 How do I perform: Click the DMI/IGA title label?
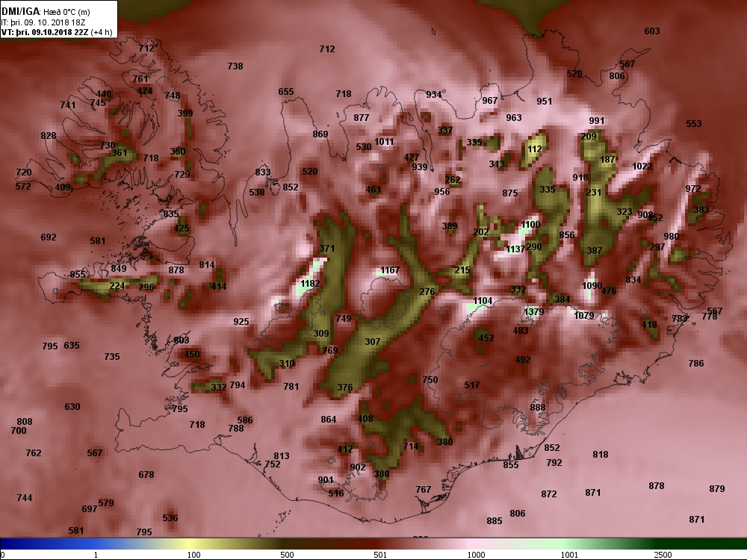click(20, 11)
